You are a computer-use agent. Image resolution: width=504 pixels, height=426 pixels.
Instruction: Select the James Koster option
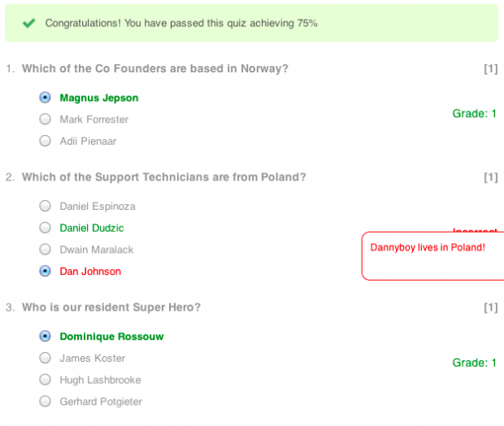pyautogui.click(x=45, y=358)
